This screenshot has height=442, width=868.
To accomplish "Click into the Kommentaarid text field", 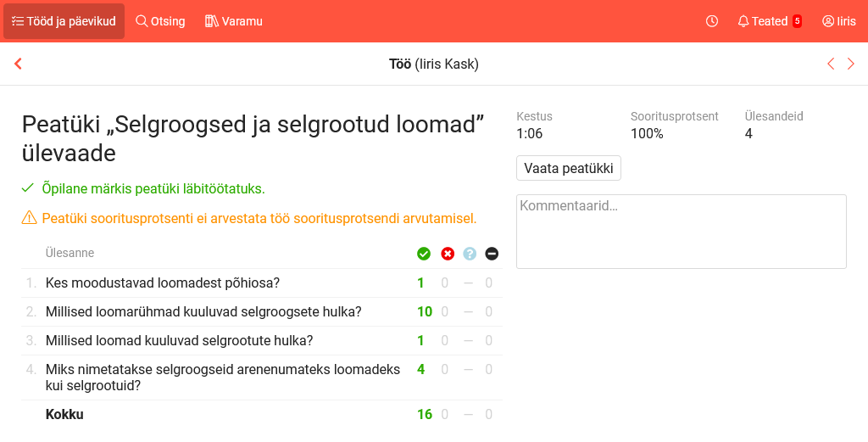I will click(681, 231).
